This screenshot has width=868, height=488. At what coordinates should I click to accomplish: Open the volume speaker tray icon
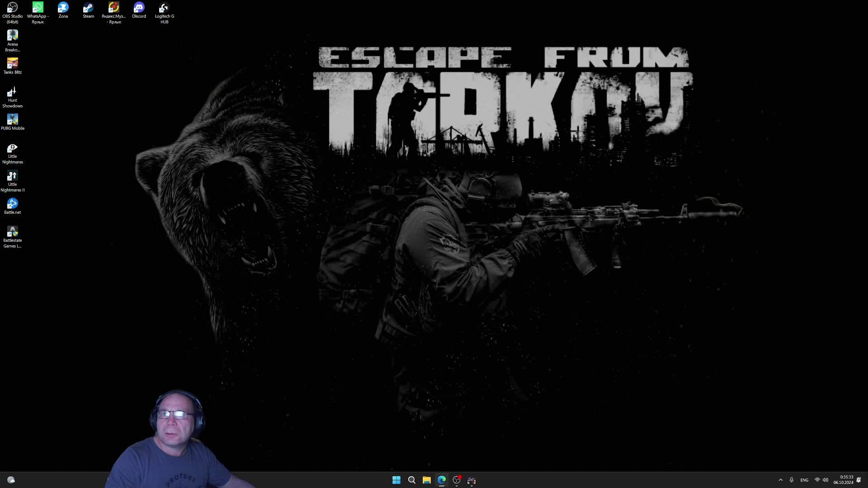[826, 480]
